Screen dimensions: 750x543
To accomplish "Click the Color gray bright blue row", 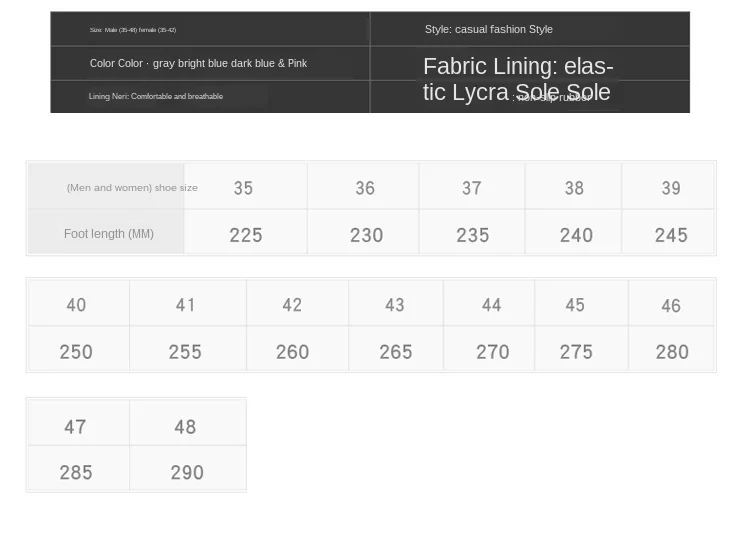I will (198, 63).
